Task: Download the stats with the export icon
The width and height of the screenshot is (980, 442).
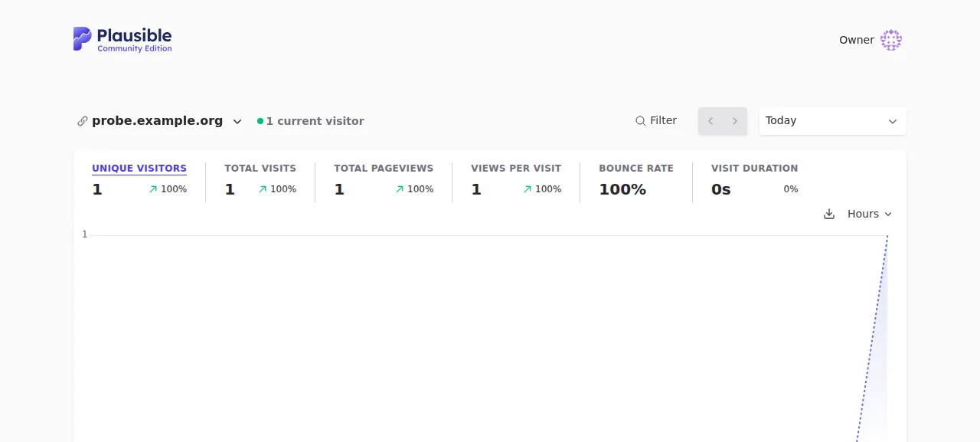Action: [829, 214]
